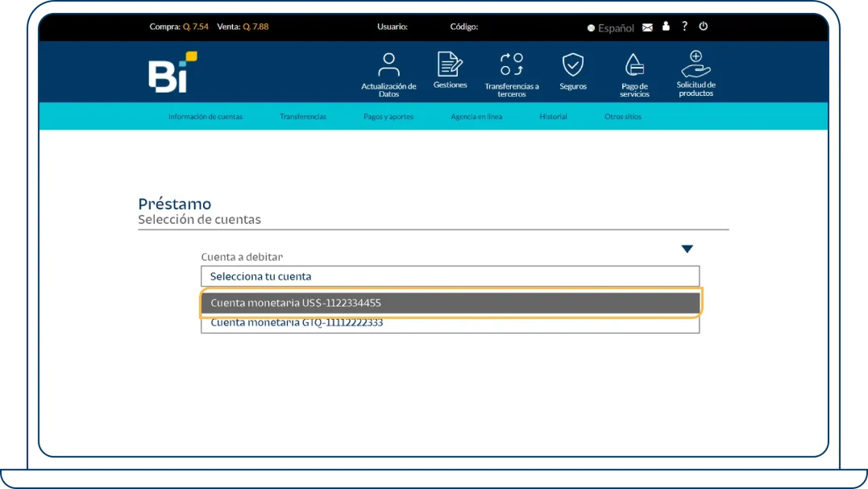Switch language with Español selector
The height and width of the screenshot is (489, 868).
[x=611, y=28]
